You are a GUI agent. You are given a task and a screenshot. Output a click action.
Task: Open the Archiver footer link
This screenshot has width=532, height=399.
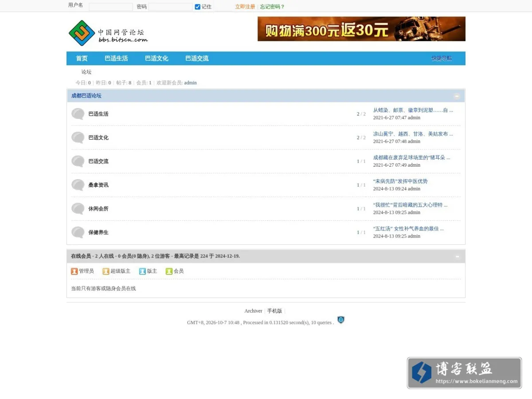[x=253, y=311]
